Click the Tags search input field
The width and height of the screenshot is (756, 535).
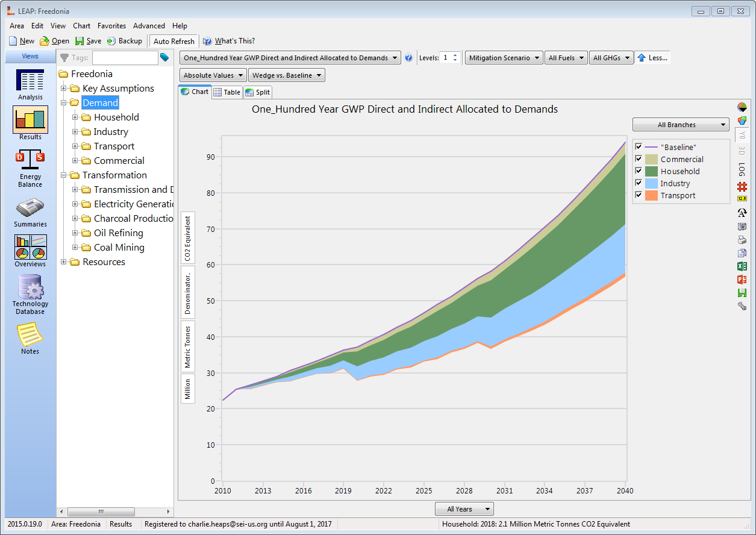125,58
